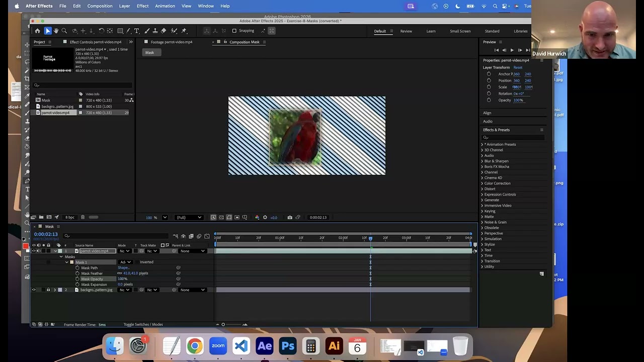Switch to Effect Controls parrot-video.mp4 tab
Viewport: 644px width, 362px height.
click(x=95, y=42)
